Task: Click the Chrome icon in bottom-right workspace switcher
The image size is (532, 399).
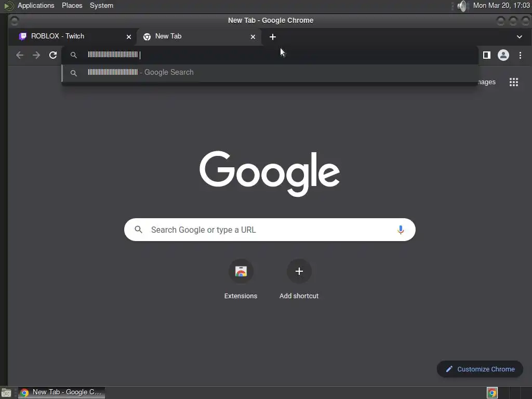Action: coord(492,393)
